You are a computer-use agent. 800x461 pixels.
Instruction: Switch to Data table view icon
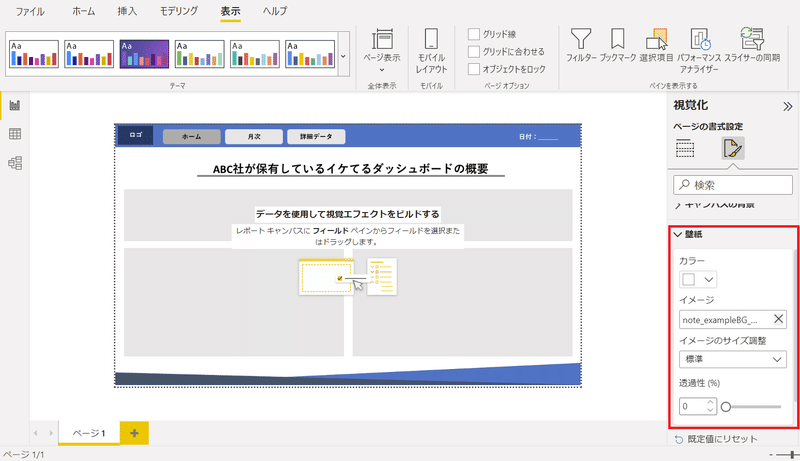pyautogui.click(x=15, y=134)
